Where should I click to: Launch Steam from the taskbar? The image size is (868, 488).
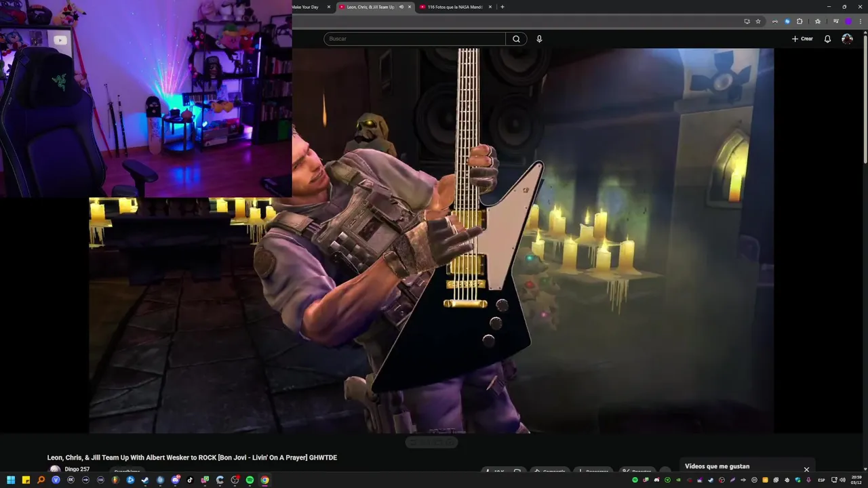click(145, 480)
